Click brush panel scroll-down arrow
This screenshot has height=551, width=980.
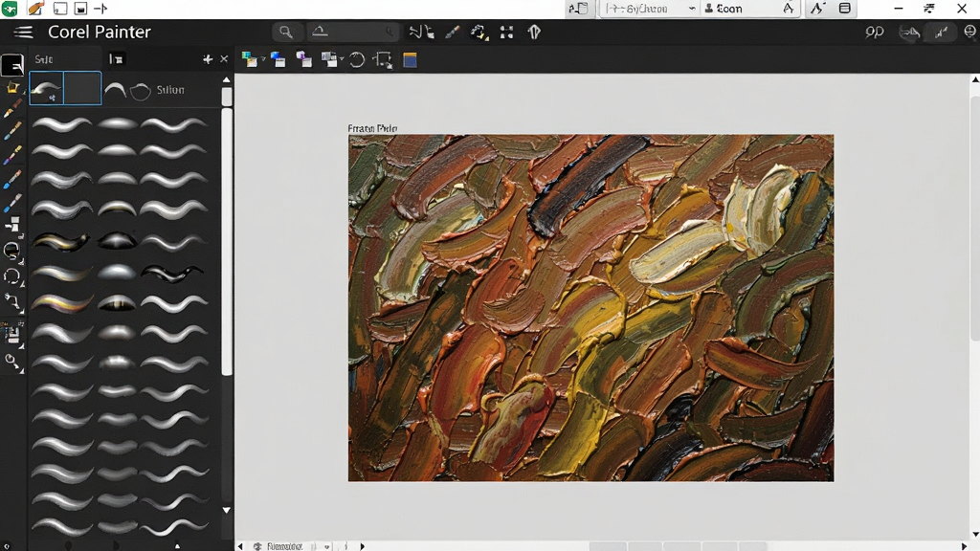[226, 510]
